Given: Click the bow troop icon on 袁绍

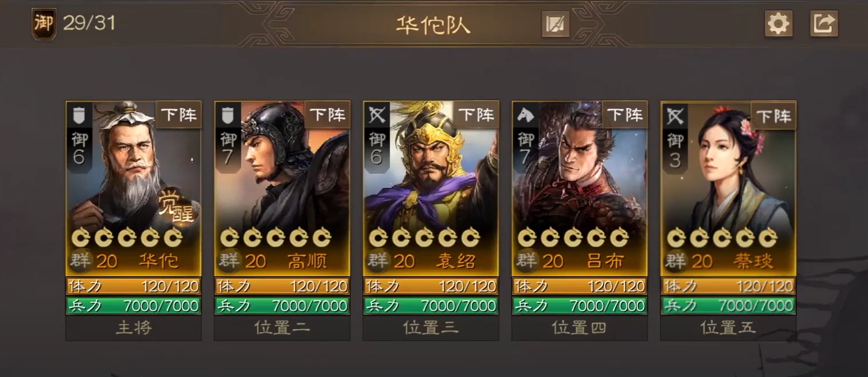Looking at the screenshot, I should 376,116.
